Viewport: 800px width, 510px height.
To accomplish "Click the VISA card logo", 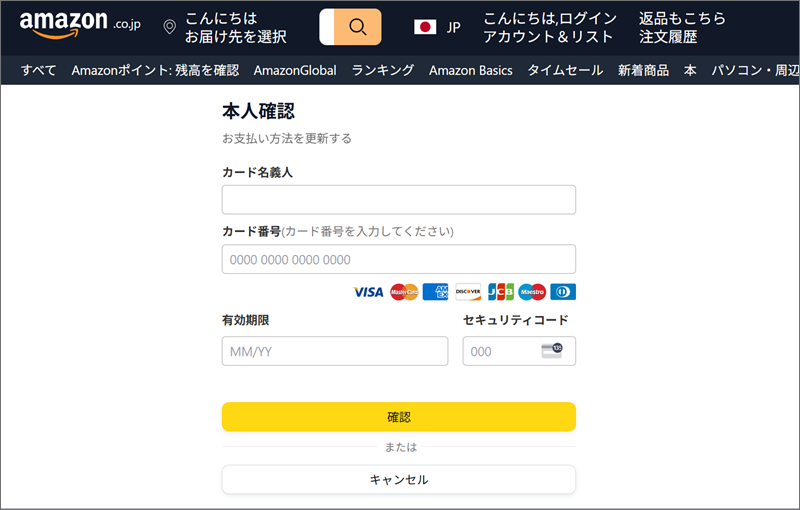I will coord(368,292).
